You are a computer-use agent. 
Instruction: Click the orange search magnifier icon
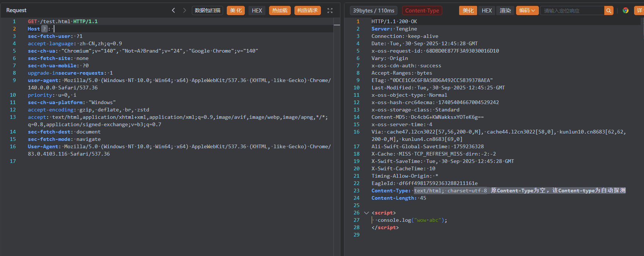pyautogui.click(x=609, y=11)
